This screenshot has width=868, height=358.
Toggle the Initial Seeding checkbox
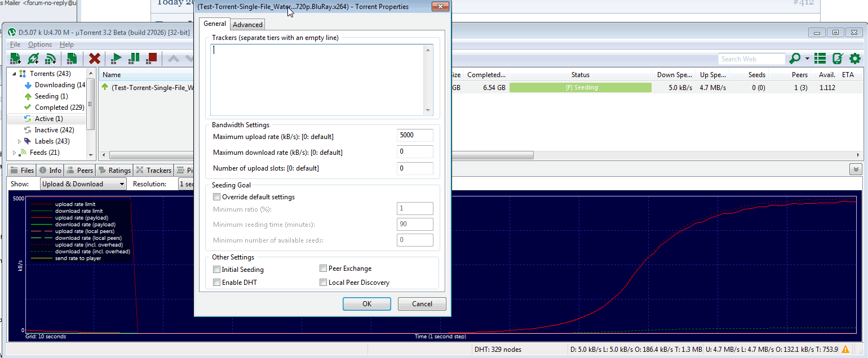[x=217, y=270]
